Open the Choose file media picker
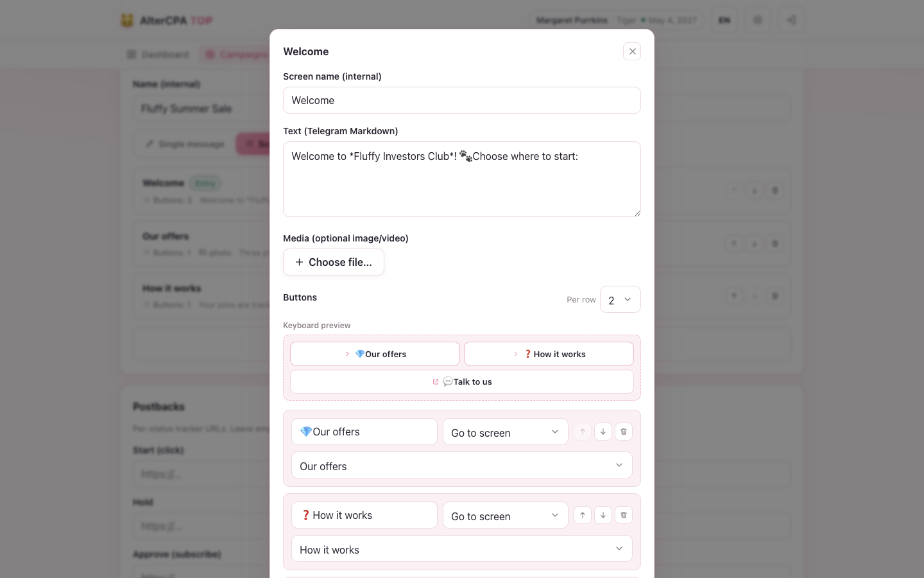 coord(334,262)
